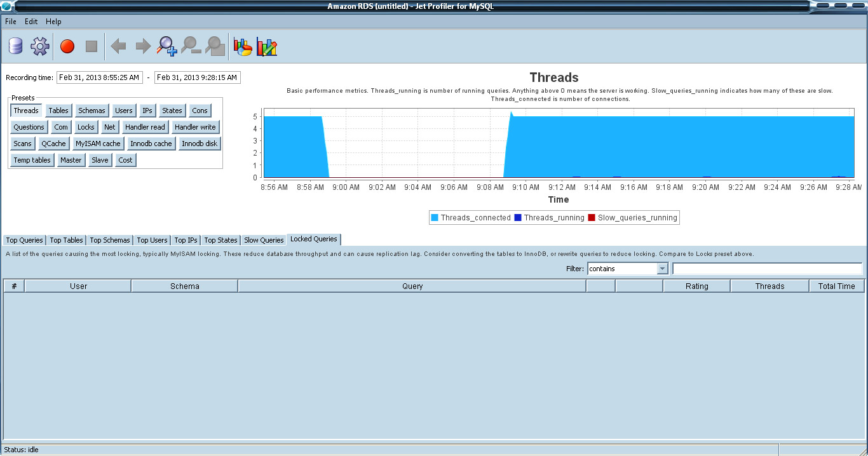Select the Tables preset
Image resolution: width=868 pixels, height=456 pixels.
coord(58,111)
